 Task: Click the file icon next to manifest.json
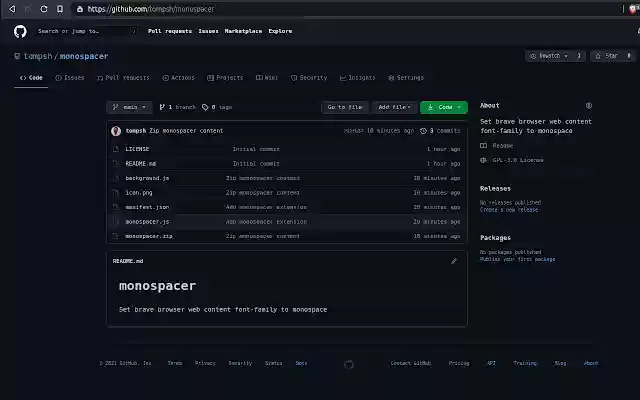point(116,207)
